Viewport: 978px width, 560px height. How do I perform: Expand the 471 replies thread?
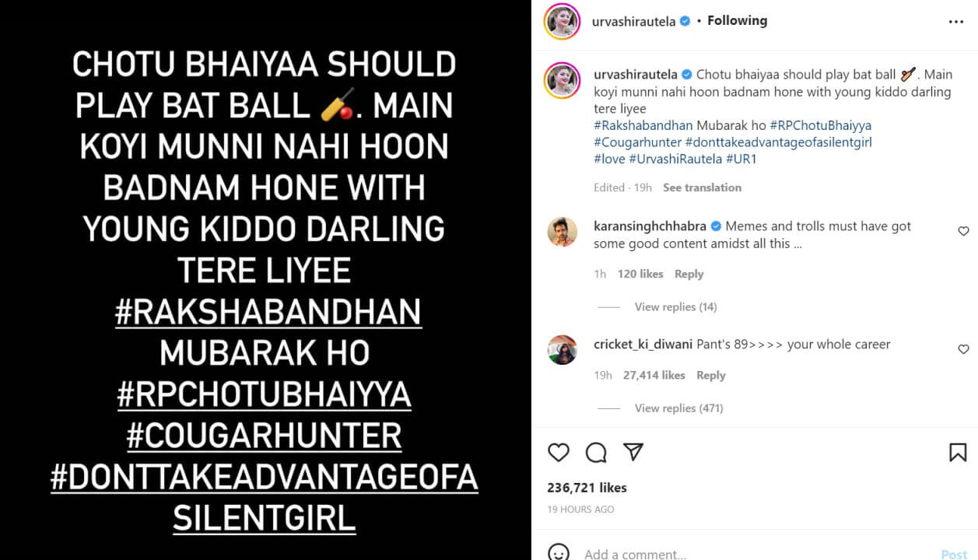coord(678,408)
